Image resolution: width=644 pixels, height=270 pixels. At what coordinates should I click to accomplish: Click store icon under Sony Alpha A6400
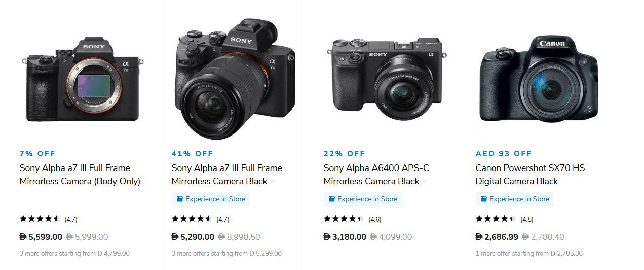coord(331,199)
